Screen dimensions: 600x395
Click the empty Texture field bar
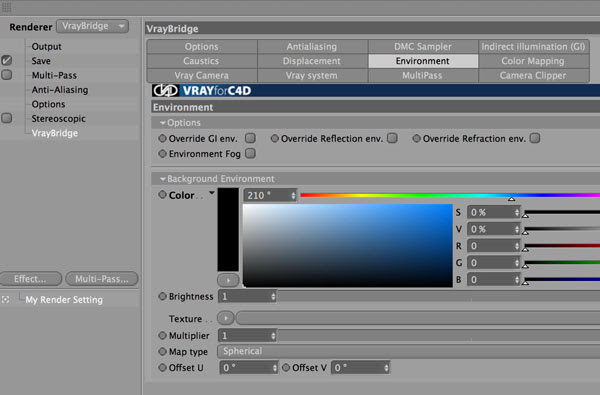(418, 318)
